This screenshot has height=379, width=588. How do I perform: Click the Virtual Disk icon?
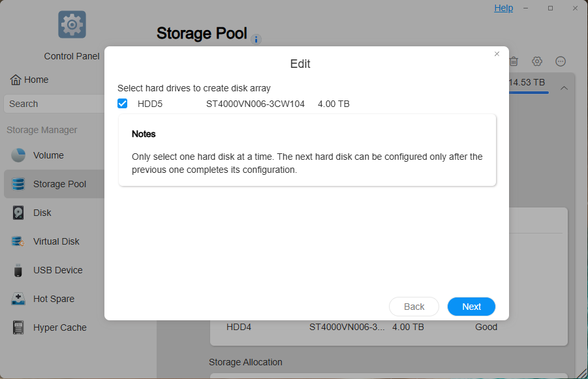pos(18,241)
